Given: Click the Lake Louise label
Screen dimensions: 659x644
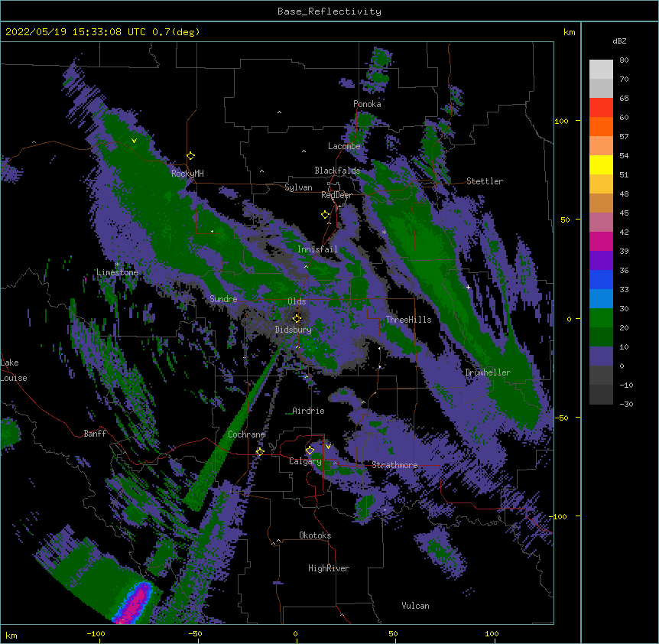Looking at the screenshot, I should (x=14, y=370).
